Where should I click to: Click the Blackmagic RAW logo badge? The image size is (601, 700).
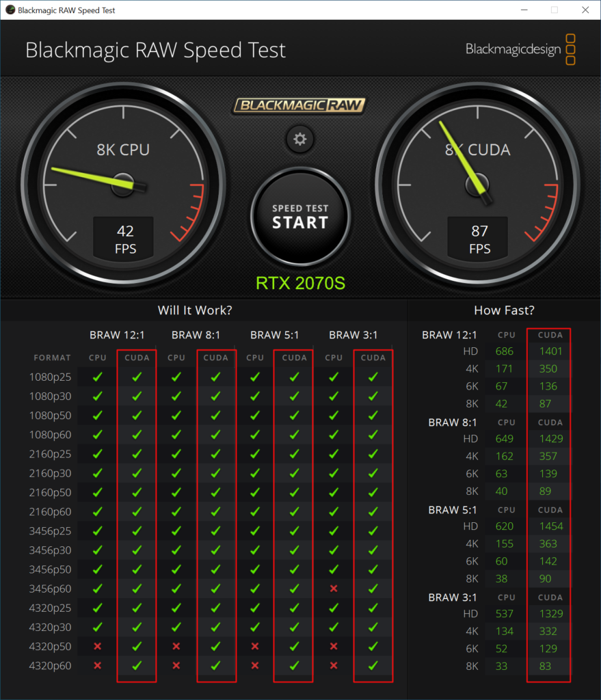pyautogui.click(x=299, y=105)
